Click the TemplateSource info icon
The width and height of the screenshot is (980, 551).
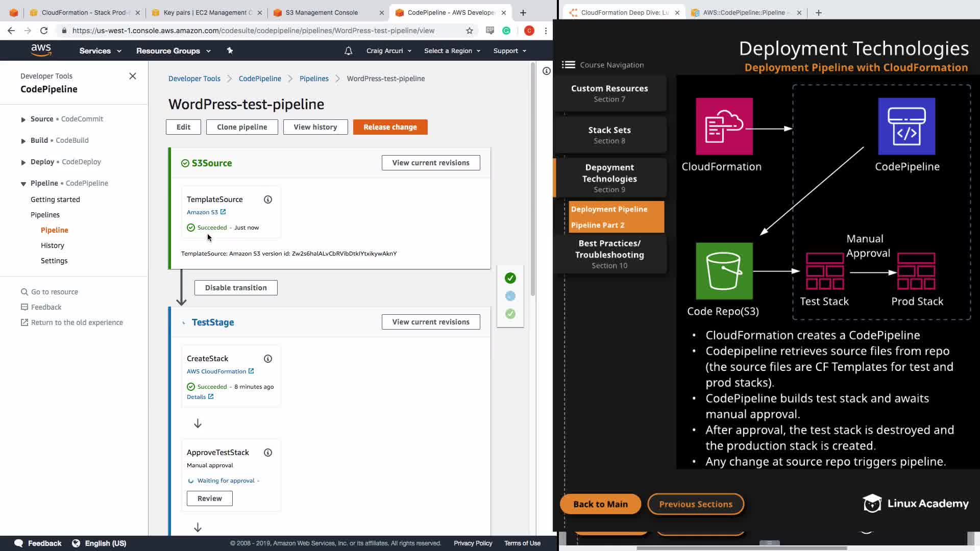coord(268,199)
